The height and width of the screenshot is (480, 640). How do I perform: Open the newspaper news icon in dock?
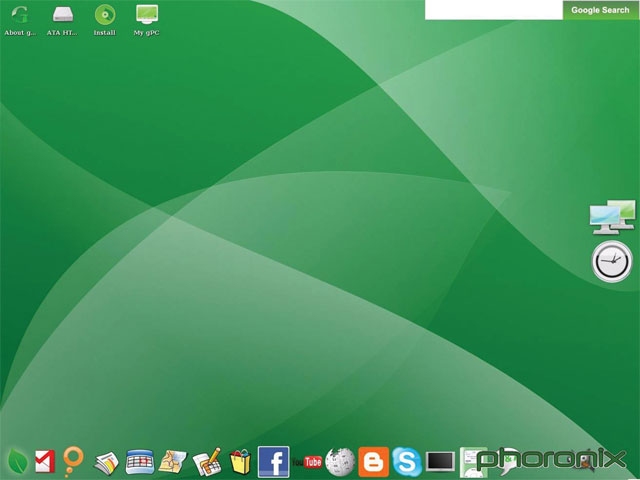[106, 463]
